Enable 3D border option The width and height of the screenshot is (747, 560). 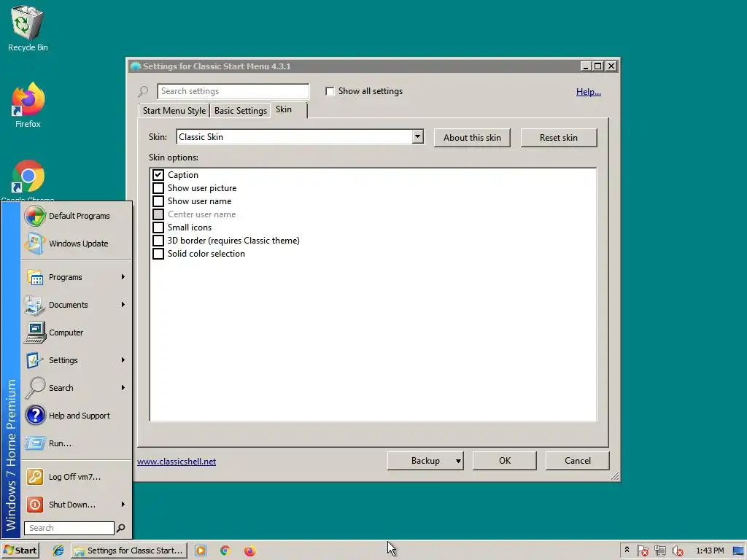[x=158, y=241]
